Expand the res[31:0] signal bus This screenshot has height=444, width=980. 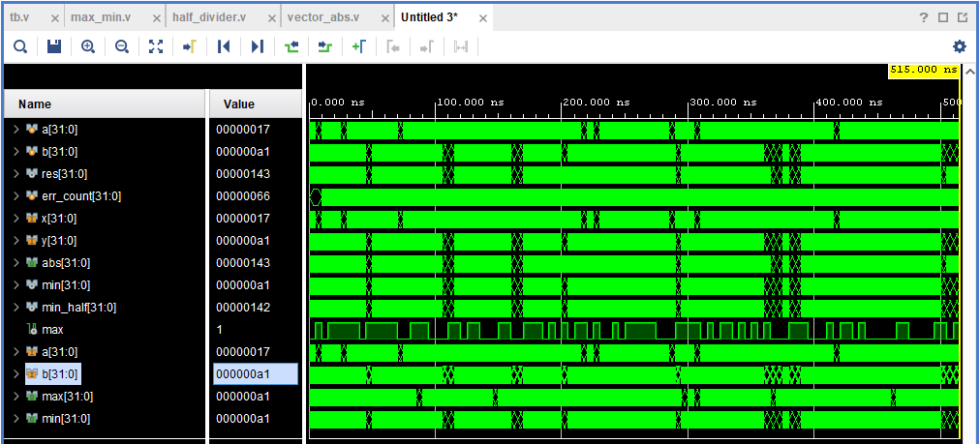pos(15,174)
